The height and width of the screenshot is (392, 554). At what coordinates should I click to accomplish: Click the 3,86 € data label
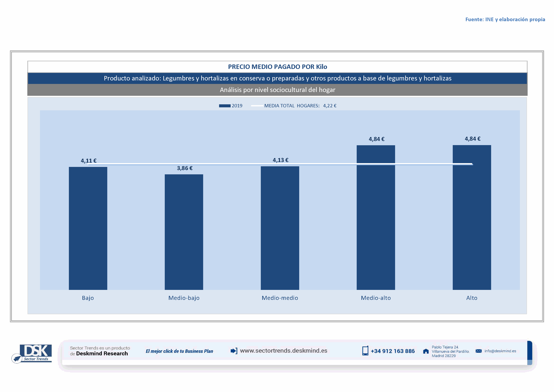[x=185, y=168]
